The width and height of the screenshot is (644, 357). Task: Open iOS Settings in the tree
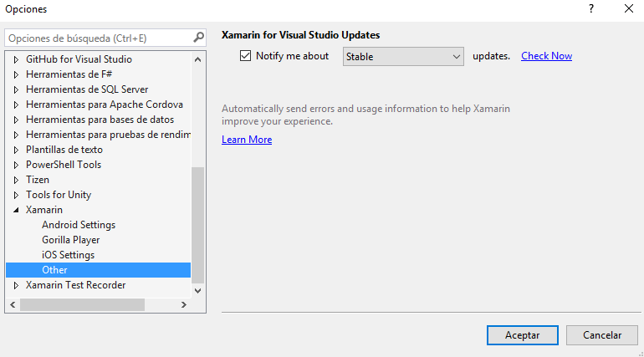tap(68, 255)
